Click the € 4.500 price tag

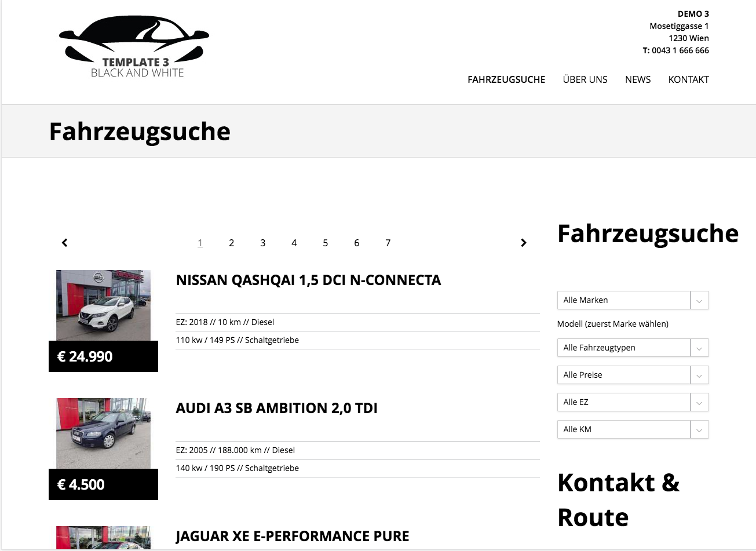(x=103, y=484)
